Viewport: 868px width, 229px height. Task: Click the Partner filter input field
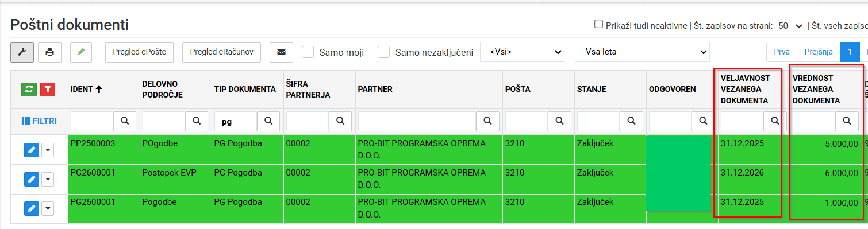click(417, 121)
